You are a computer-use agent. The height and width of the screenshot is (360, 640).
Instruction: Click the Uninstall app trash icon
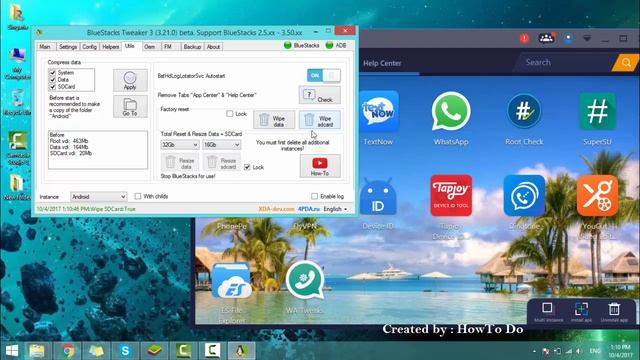(614, 309)
